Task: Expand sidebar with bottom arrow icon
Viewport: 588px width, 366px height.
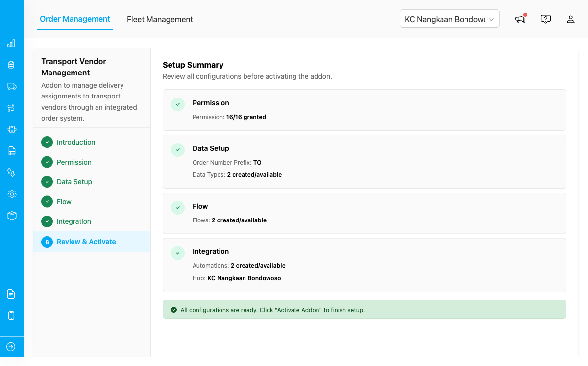Action: coord(11,347)
